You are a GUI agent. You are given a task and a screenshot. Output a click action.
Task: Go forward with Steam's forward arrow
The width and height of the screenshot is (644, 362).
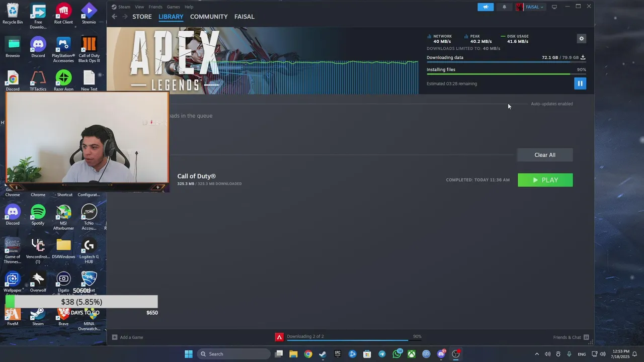coord(125,17)
